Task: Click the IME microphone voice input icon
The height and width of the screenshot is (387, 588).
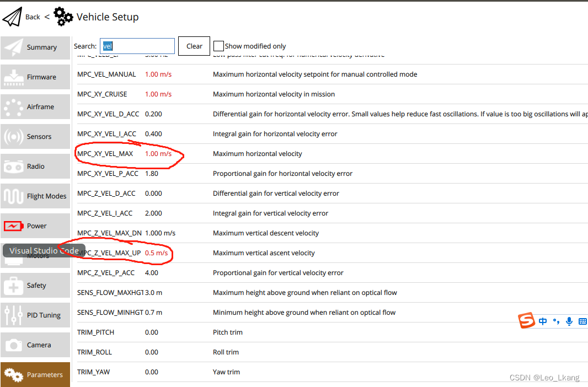Action: pyautogui.click(x=569, y=321)
